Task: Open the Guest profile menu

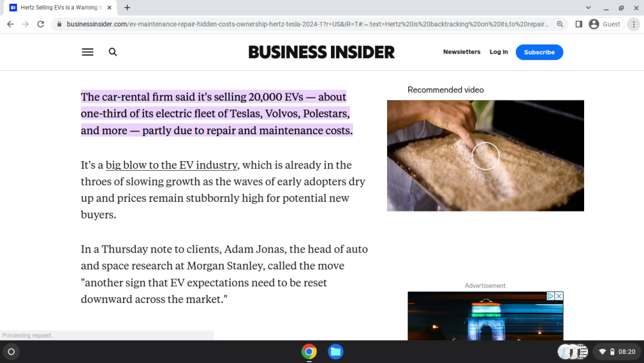Action: [605, 25]
